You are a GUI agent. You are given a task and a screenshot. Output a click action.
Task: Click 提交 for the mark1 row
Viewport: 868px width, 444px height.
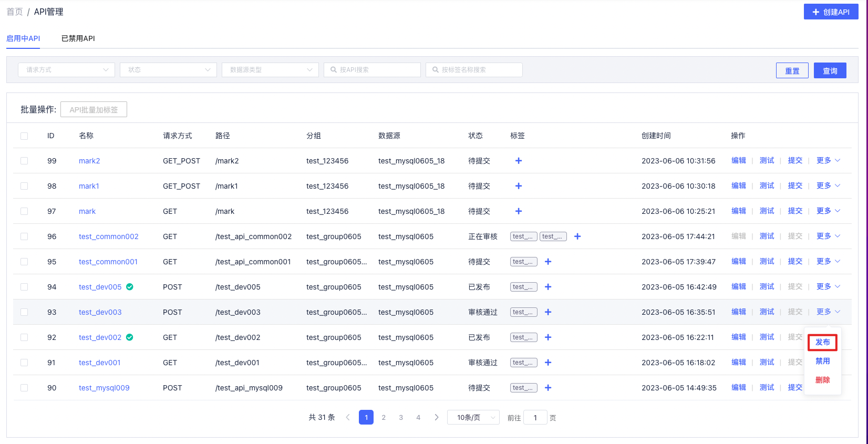pyautogui.click(x=795, y=186)
